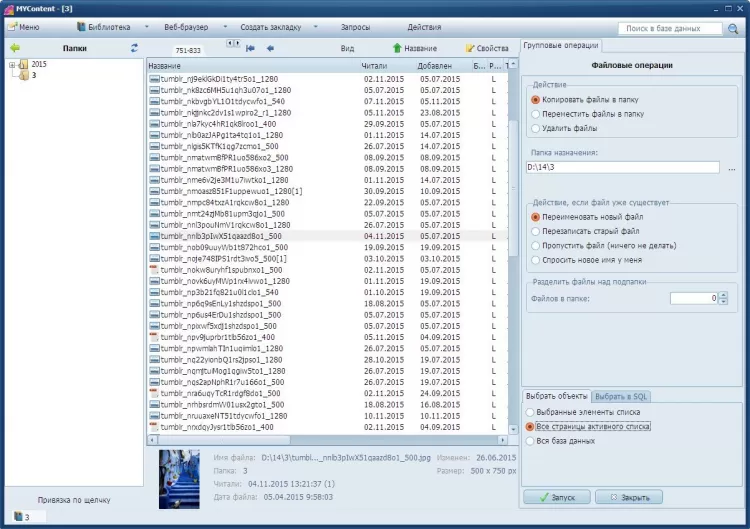This screenshot has height=529, width=750.
Task: Open the Запросы menu
Action: (355, 27)
